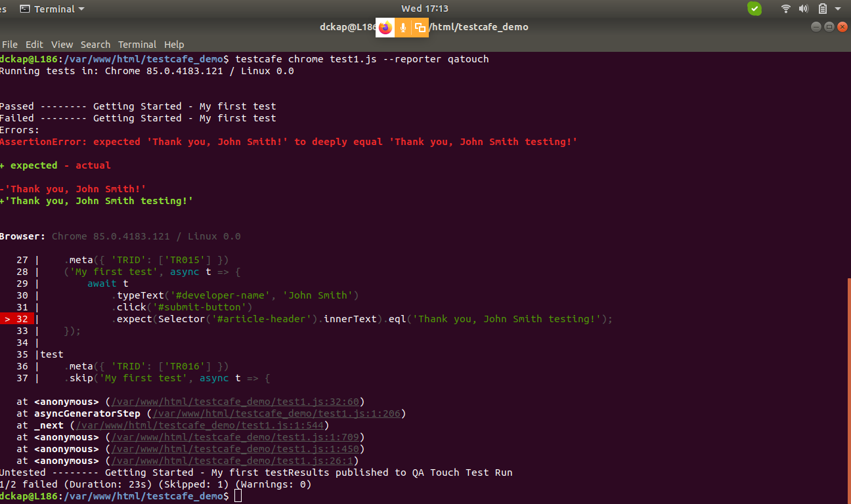The height and width of the screenshot is (504, 851).
Task: Maximize the terminal window
Action: [829, 27]
